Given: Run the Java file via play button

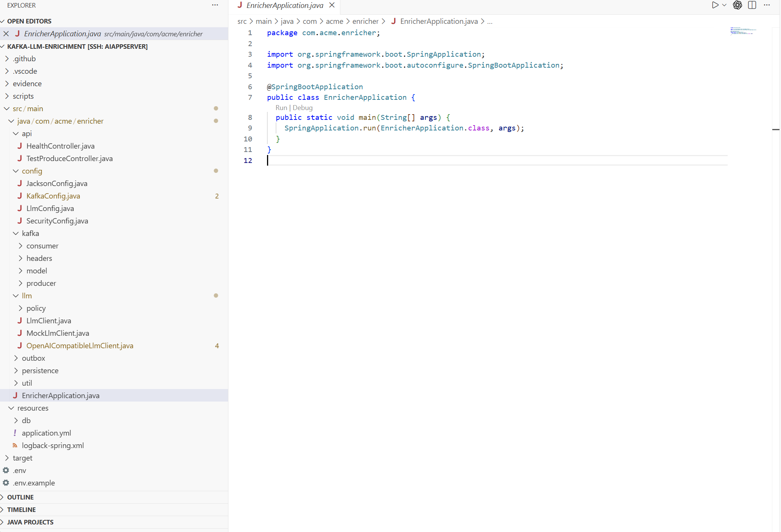Looking at the screenshot, I should pyautogui.click(x=715, y=5).
